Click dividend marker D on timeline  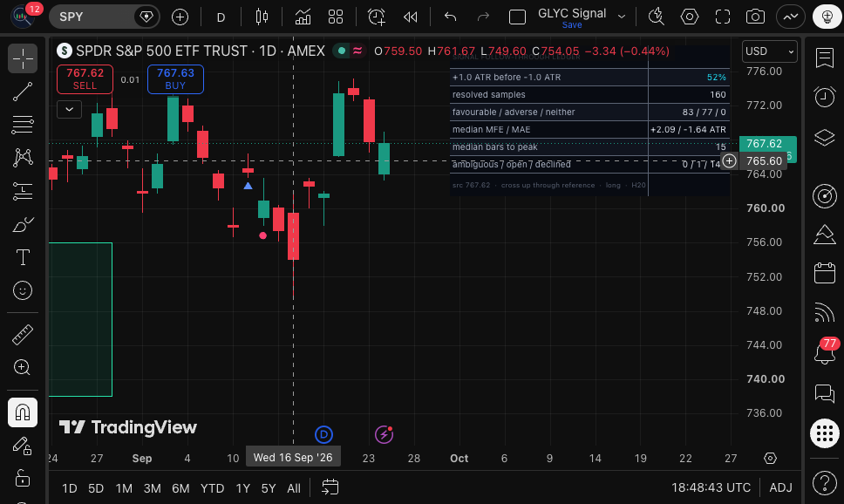click(323, 434)
